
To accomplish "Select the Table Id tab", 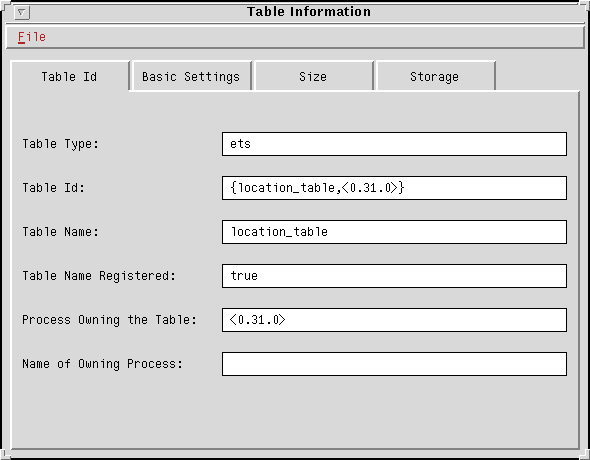I will pyautogui.click(x=69, y=77).
